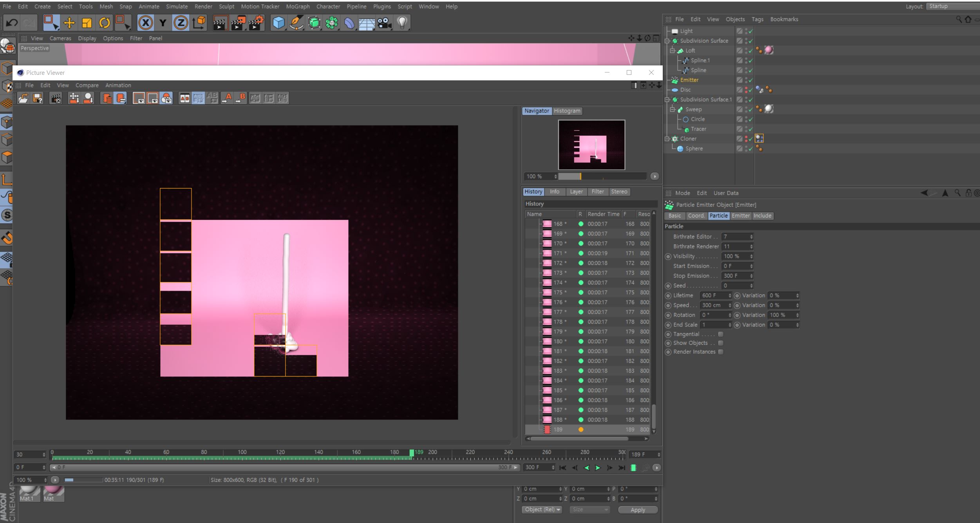Select frame 175 in History list

(588, 292)
